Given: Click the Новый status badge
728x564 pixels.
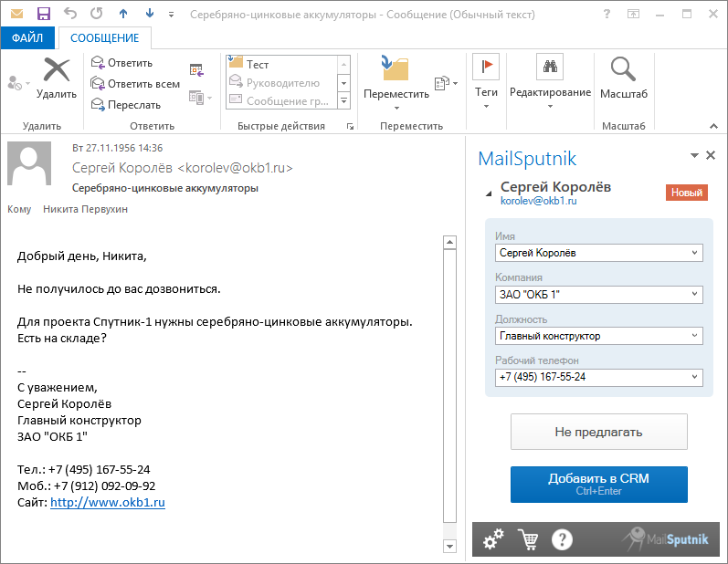Looking at the screenshot, I should [687, 193].
